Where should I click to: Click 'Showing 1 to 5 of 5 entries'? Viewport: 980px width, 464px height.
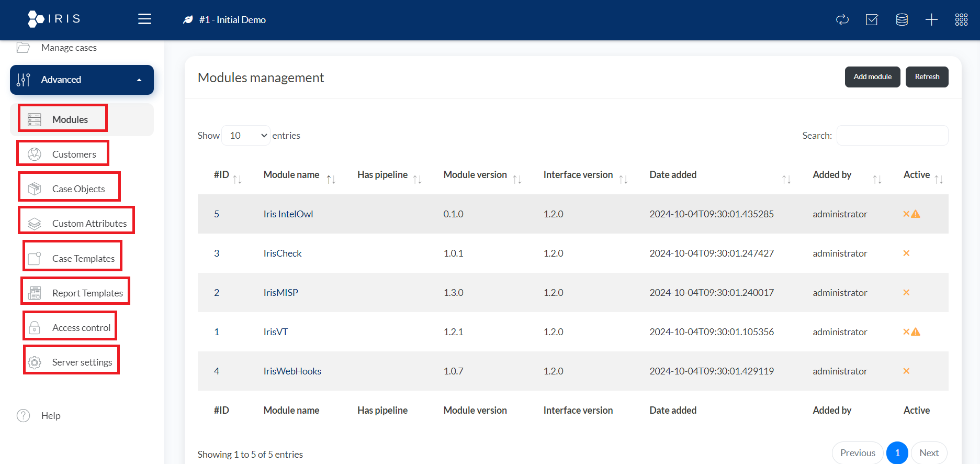250,455
